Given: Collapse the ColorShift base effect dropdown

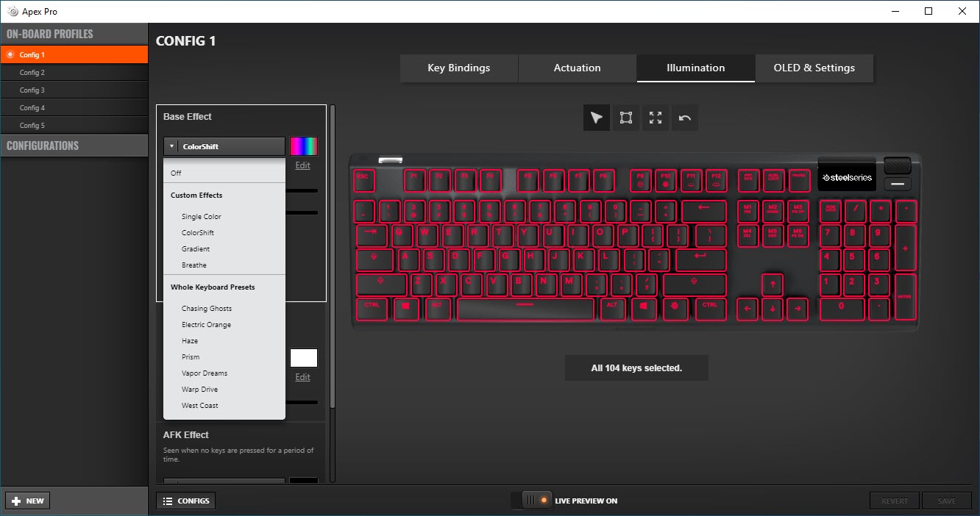Looking at the screenshot, I should click(224, 146).
